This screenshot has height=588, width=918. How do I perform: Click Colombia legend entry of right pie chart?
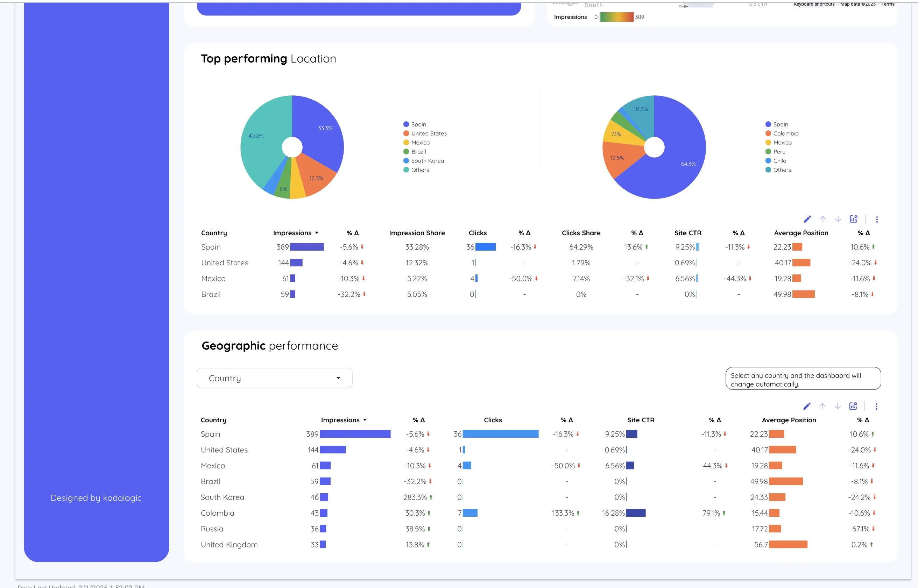click(x=782, y=133)
